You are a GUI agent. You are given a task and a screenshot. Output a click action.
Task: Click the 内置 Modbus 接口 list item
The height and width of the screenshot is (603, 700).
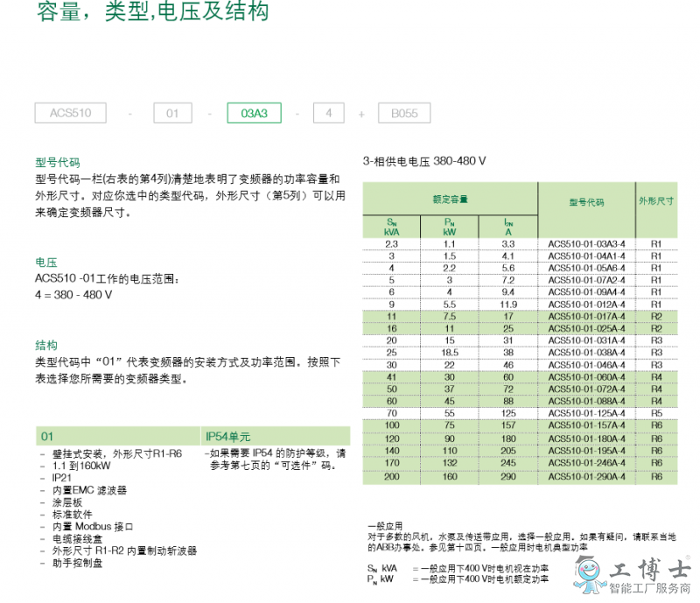93,527
